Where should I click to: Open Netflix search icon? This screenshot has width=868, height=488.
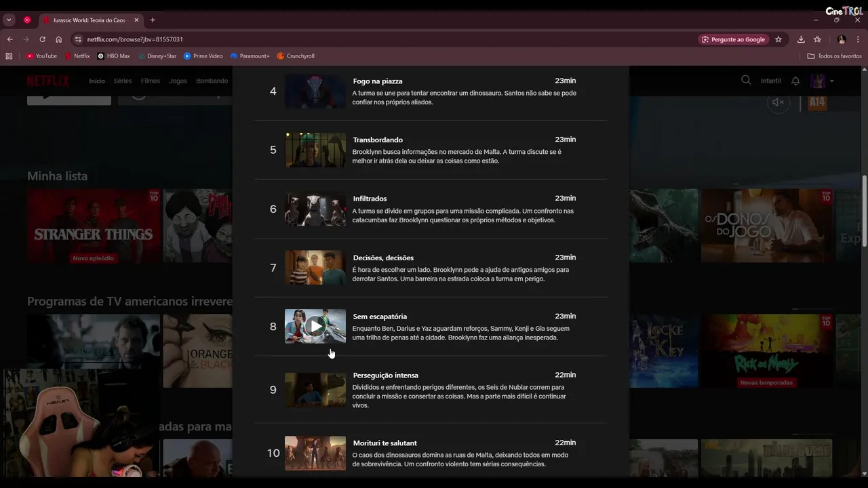(746, 80)
